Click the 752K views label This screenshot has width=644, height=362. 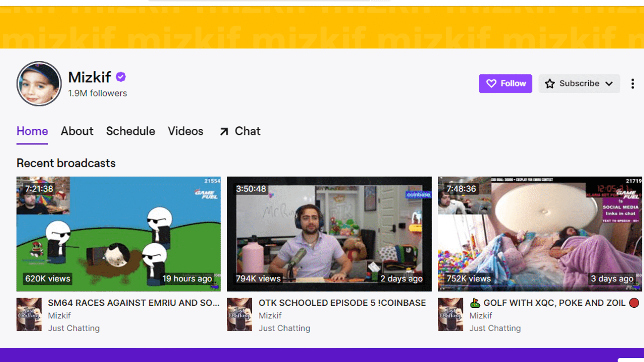[x=469, y=279]
